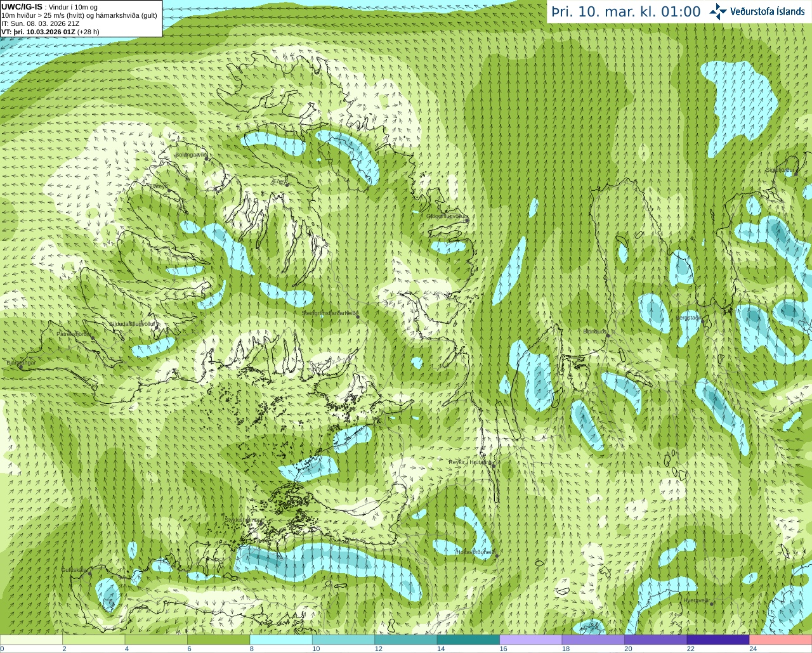Click the Blönduós station marker
Image resolution: width=812 pixels, height=653 pixels.
[x=608, y=335]
